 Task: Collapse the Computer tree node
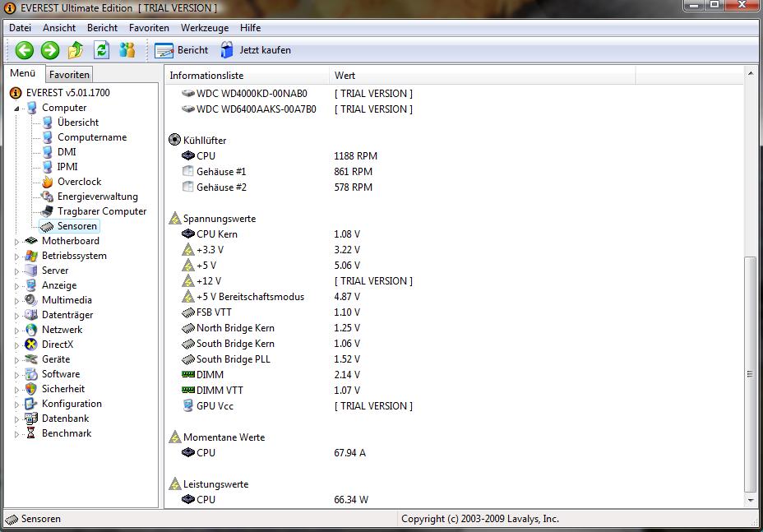click(16, 109)
